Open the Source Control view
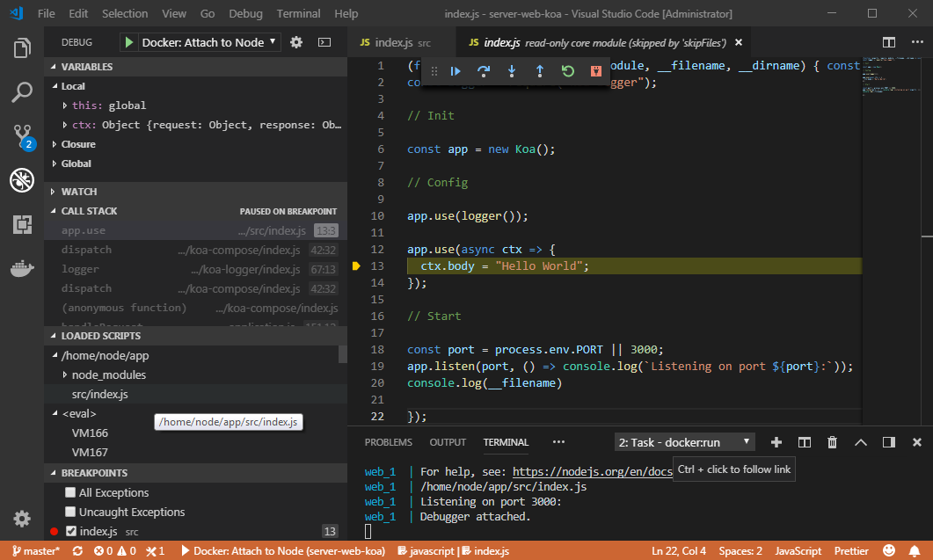 (22, 136)
